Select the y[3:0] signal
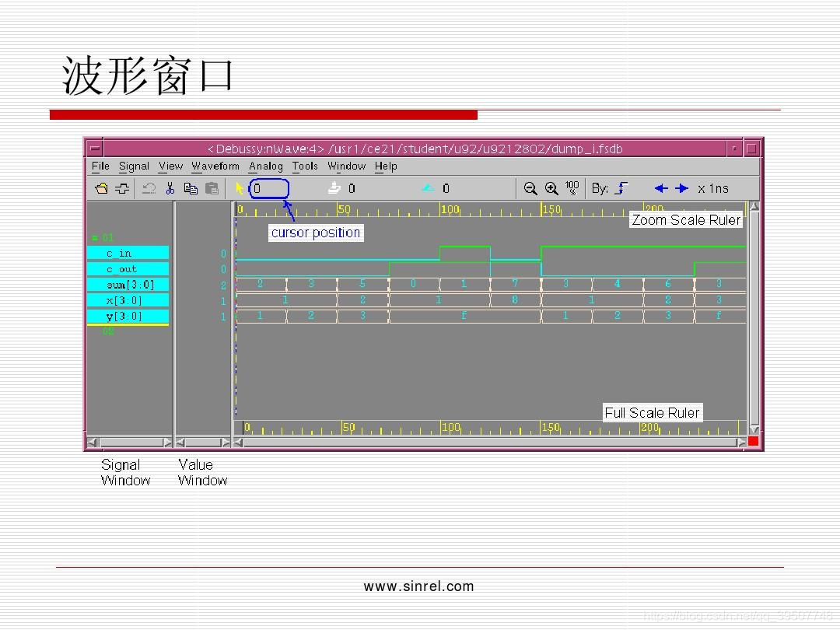The height and width of the screenshot is (630, 840). (x=128, y=316)
